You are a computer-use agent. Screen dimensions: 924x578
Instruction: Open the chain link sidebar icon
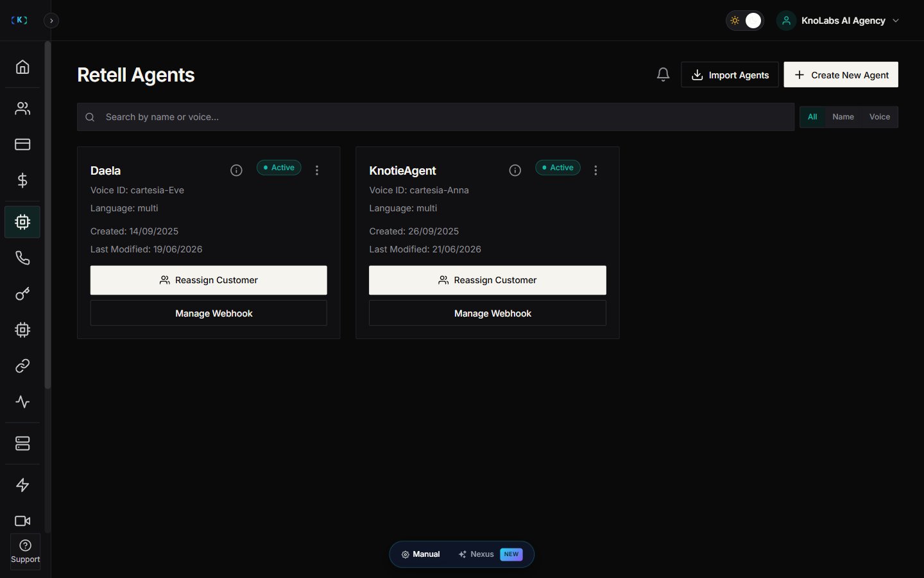pyautogui.click(x=22, y=366)
